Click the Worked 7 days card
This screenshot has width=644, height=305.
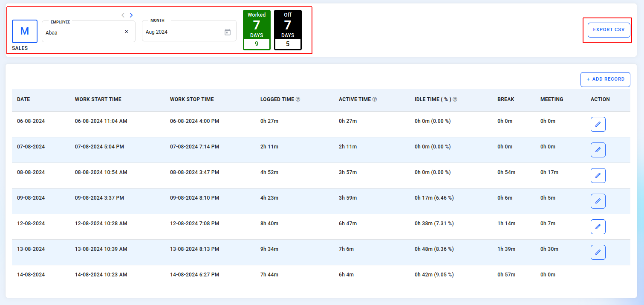[x=257, y=30]
